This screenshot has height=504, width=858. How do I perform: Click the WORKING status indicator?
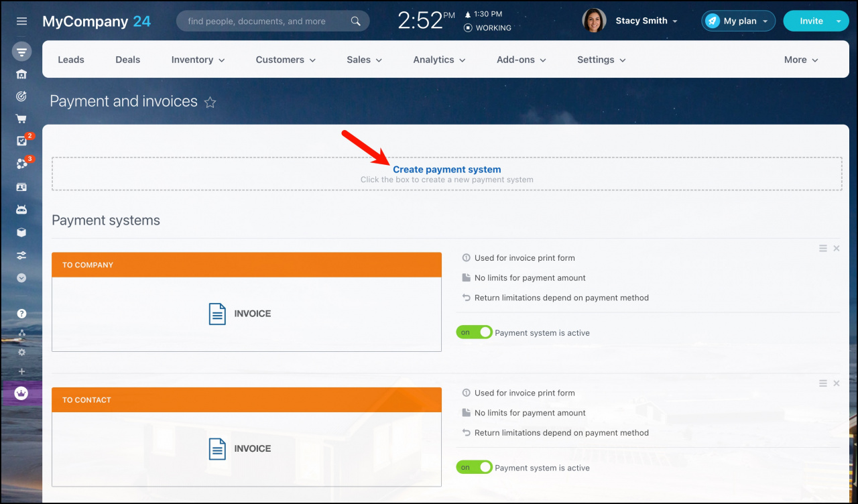tap(487, 28)
